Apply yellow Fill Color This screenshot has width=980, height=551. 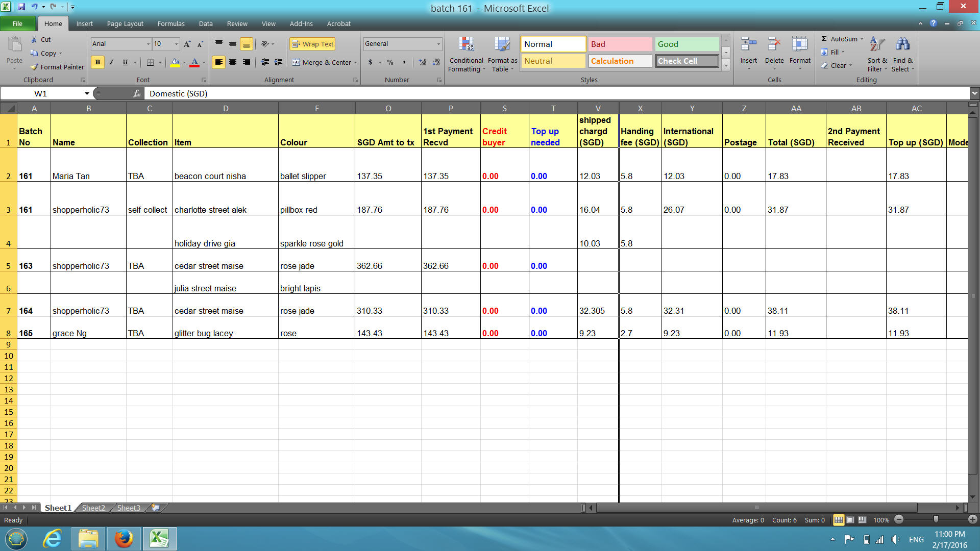click(175, 62)
